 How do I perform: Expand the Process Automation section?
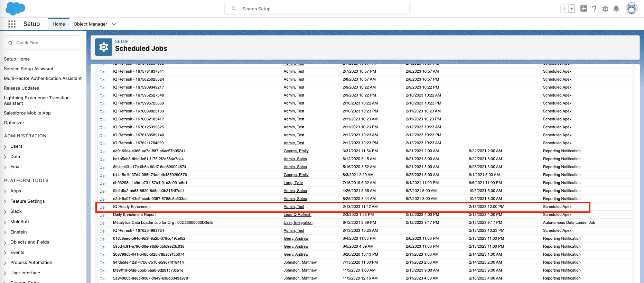pos(5,263)
